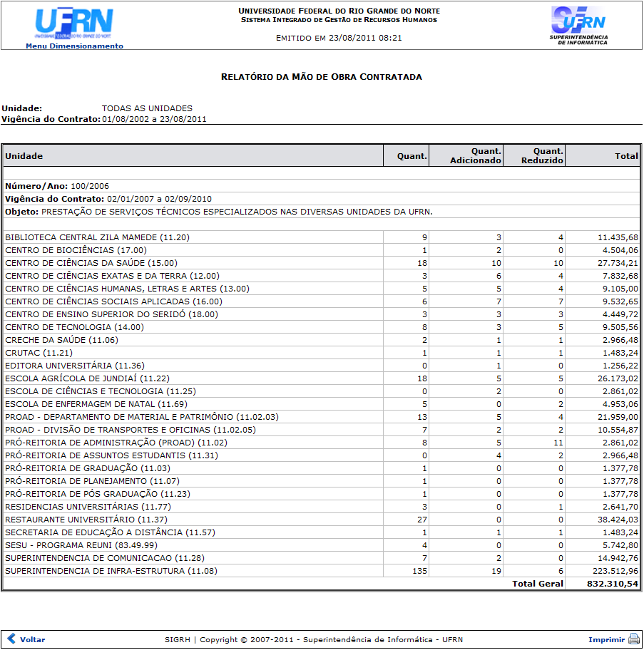This screenshot has height=650, width=644.
Task: Click the Quant. Reduzido column header
Action: (x=534, y=156)
